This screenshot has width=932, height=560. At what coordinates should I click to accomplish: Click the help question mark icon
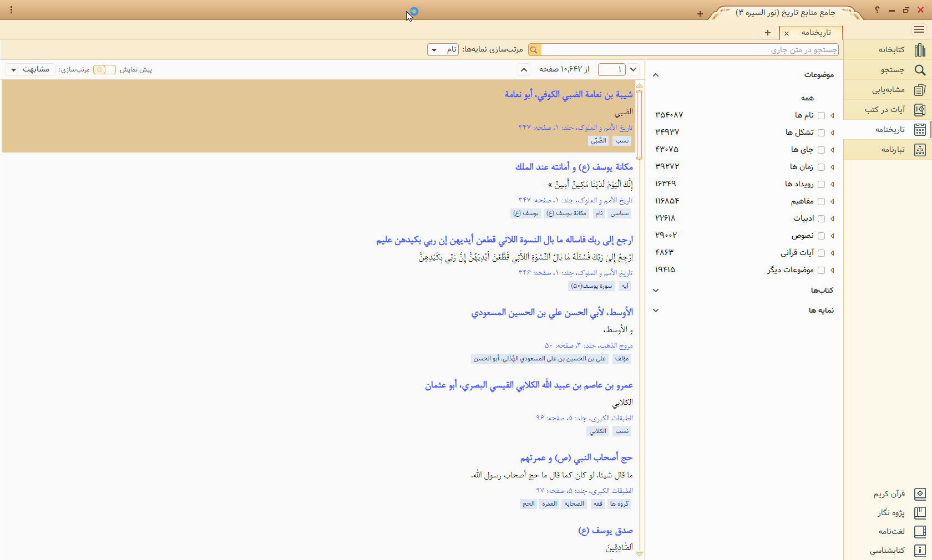click(x=877, y=10)
